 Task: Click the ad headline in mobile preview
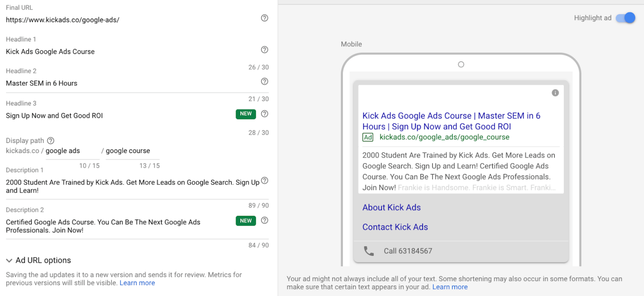(x=452, y=121)
